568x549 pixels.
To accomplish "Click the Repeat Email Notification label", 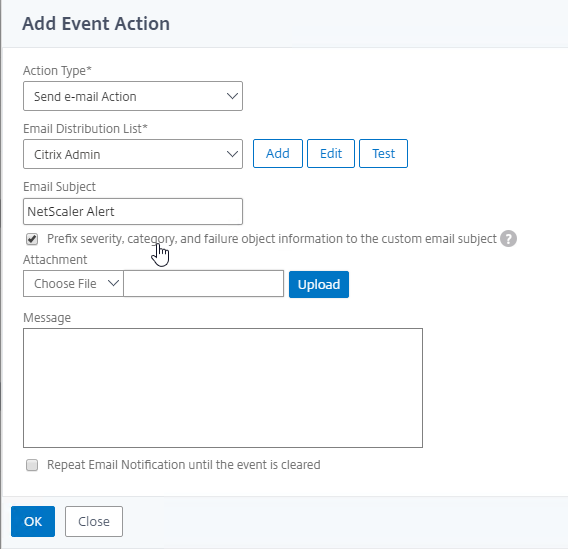I will [184, 465].
